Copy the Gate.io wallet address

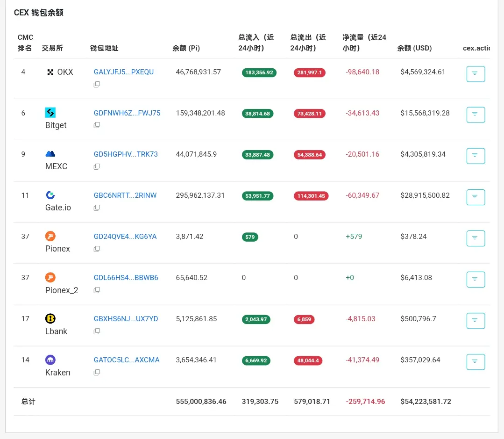tap(97, 208)
